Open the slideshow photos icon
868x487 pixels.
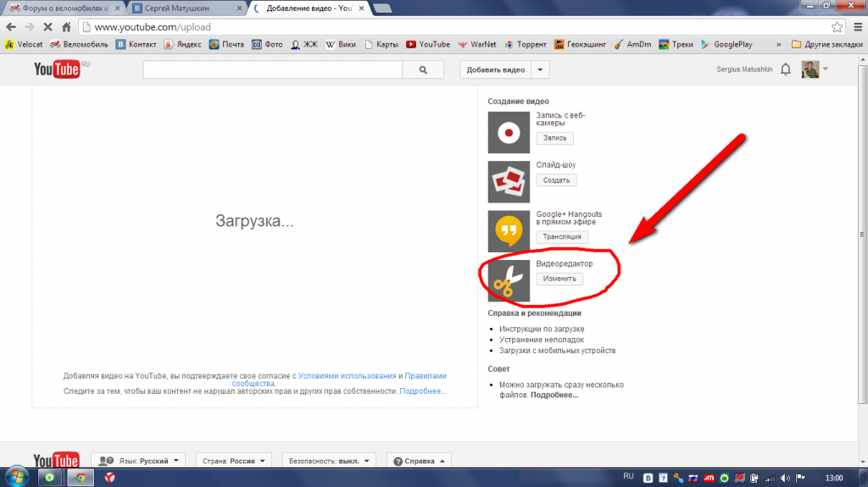509,181
